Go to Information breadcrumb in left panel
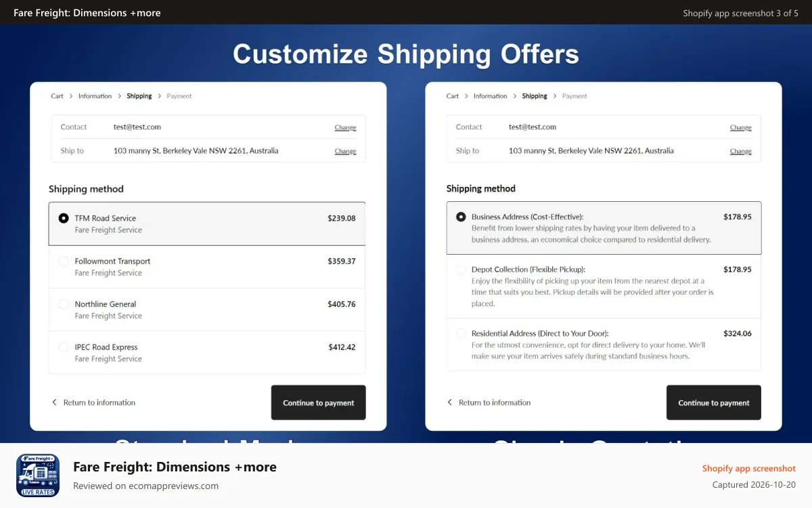This screenshot has width=812, height=508. pyautogui.click(x=95, y=96)
